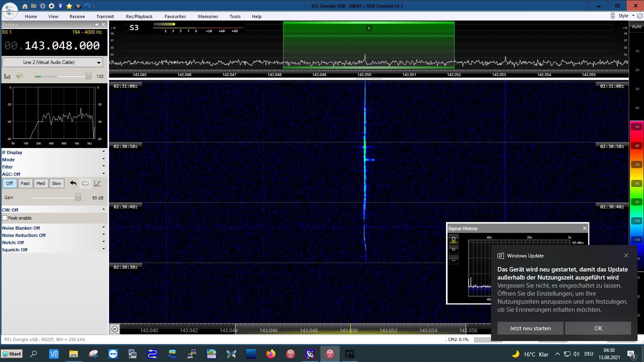Open the View ribbon tab

(53, 16)
